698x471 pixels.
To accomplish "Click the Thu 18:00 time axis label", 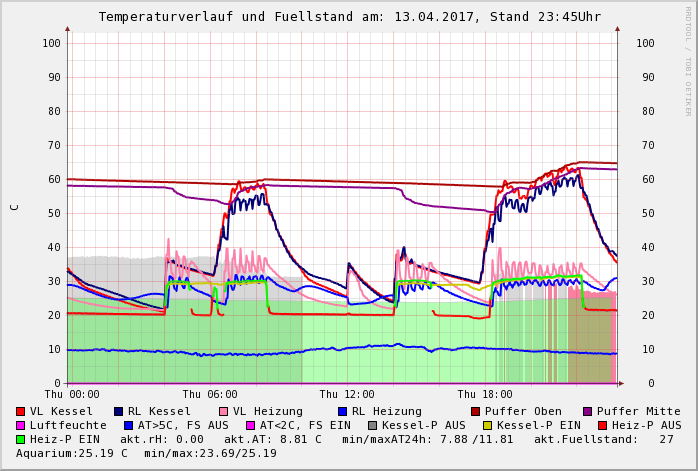I will pos(485,395).
